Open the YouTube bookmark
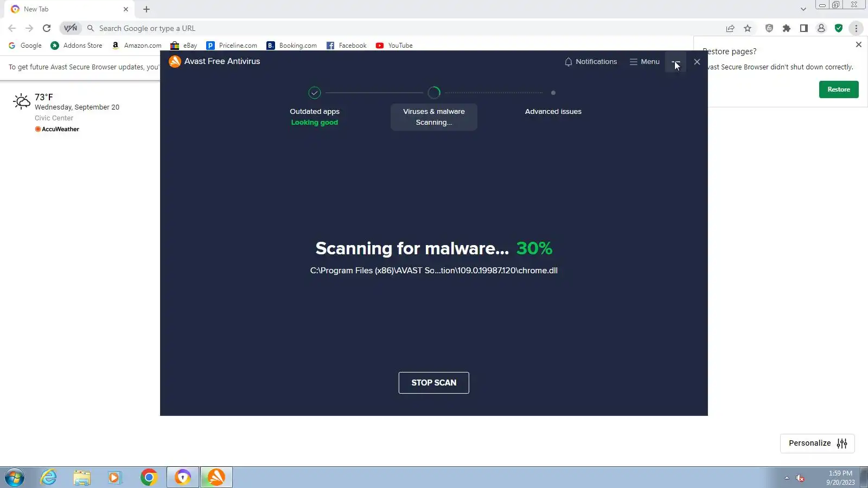The image size is (868, 488). (394, 46)
